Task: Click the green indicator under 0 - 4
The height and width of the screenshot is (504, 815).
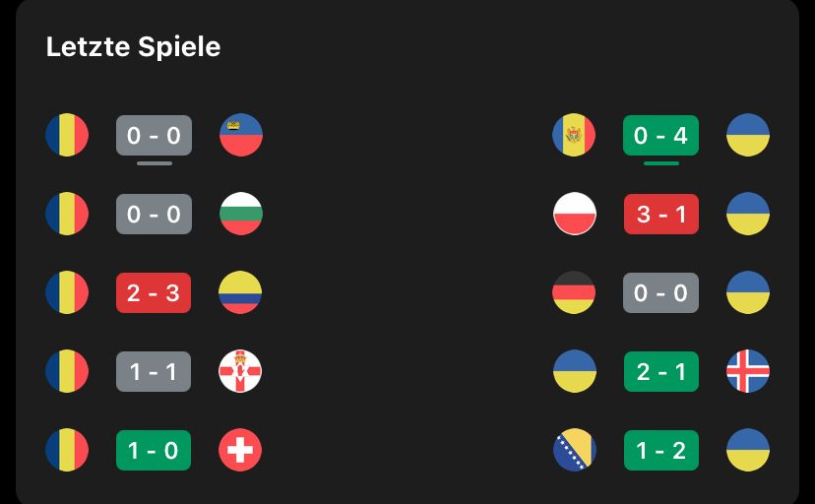Action: [660, 163]
